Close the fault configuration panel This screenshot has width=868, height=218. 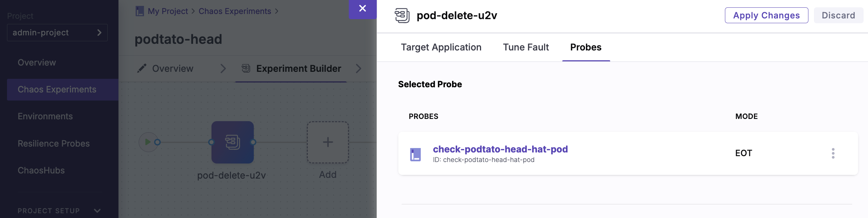[362, 8]
